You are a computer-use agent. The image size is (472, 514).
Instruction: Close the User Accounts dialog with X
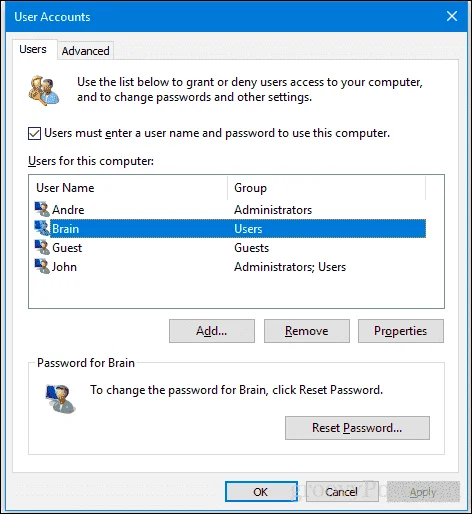452,16
